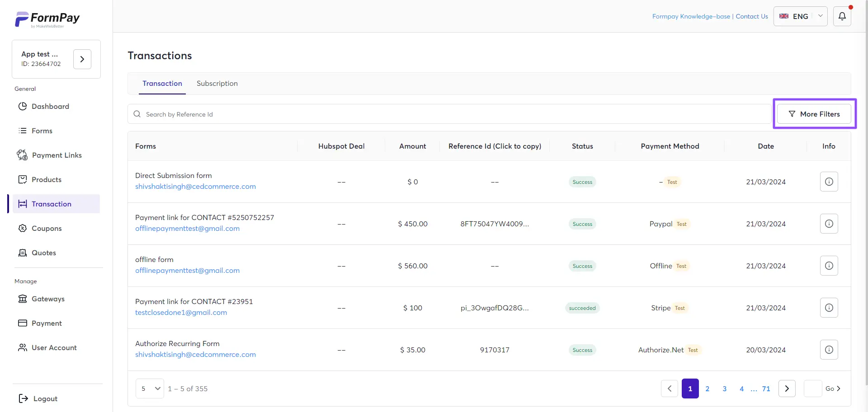Screen dimensions: 868x412
Task: Expand the App test app switcher arrow
Action: point(82,59)
